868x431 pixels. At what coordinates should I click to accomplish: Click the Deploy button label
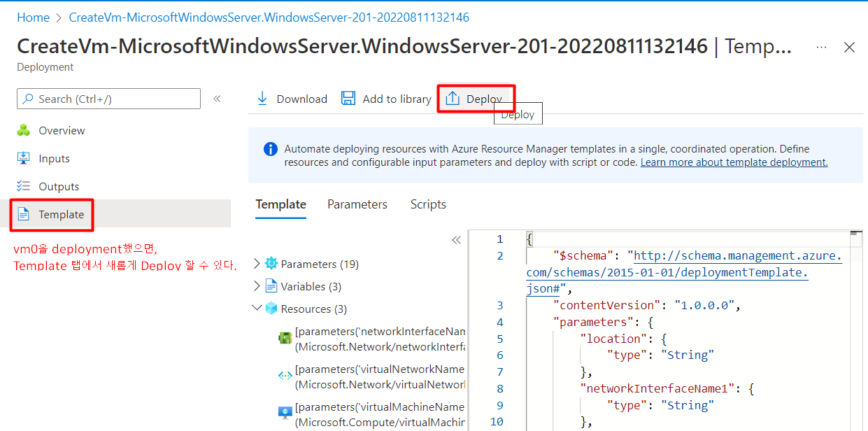484,99
